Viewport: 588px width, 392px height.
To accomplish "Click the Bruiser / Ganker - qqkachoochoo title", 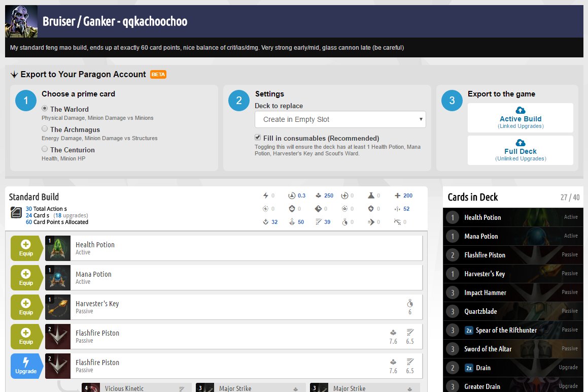I will (115, 21).
